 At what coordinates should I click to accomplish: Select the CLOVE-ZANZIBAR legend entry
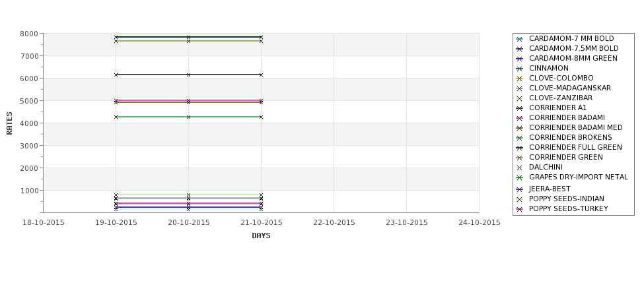point(561,98)
